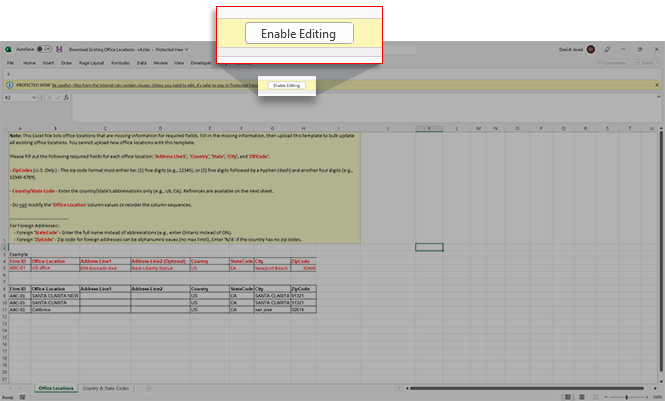The image size is (665, 401).
Task: Click the '92614' zip code cell
Action: pos(303,309)
